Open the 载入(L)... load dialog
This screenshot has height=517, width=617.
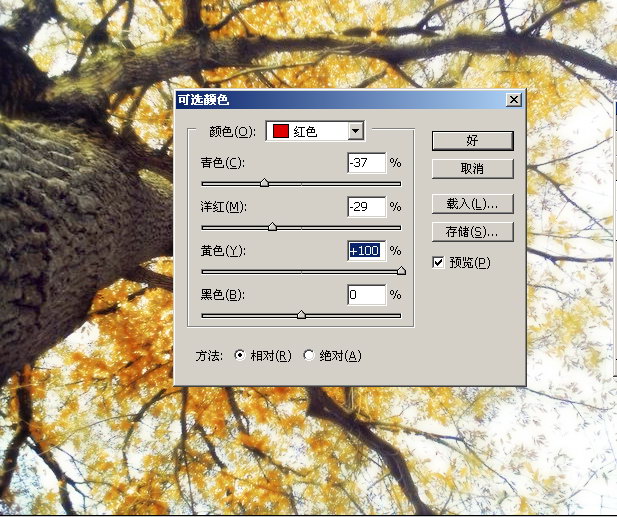(473, 204)
